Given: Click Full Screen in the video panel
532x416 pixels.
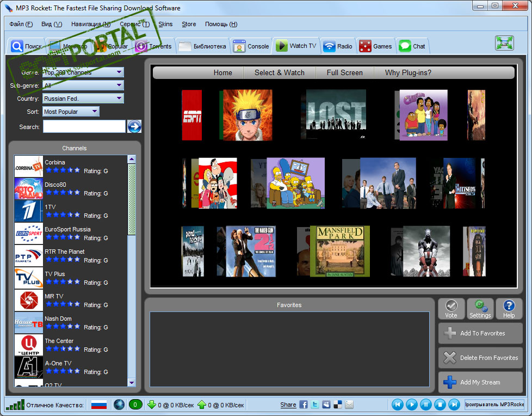Looking at the screenshot, I should [x=345, y=72].
